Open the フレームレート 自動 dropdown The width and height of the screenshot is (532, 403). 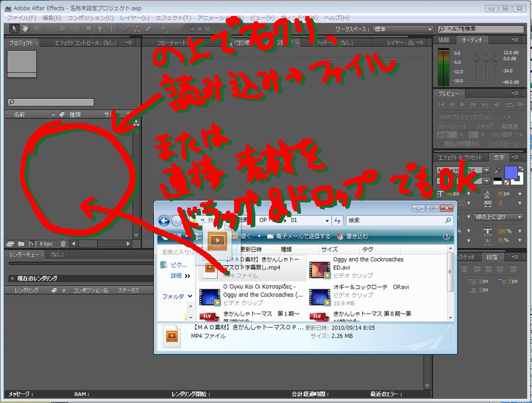450,135
